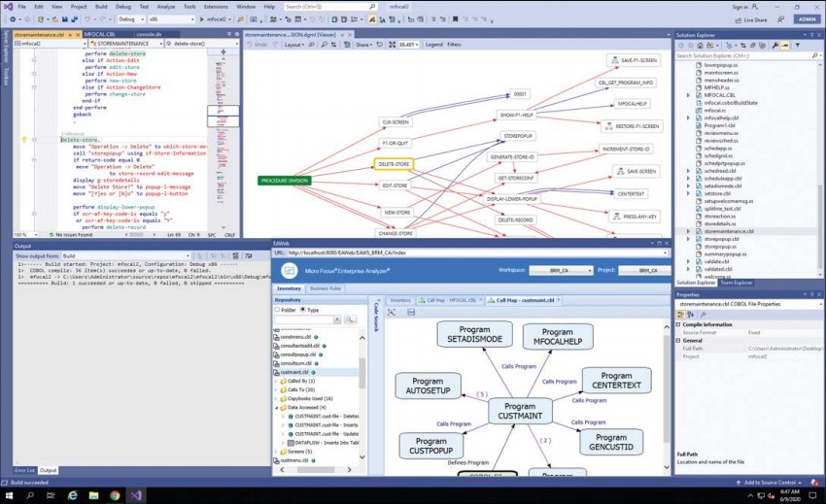This screenshot has height=504, width=826.
Task: Open Windows Start menu
Action: point(9,495)
